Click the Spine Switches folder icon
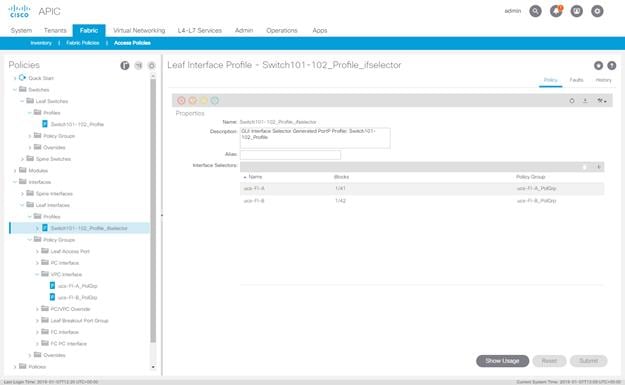 click(x=30, y=159)
